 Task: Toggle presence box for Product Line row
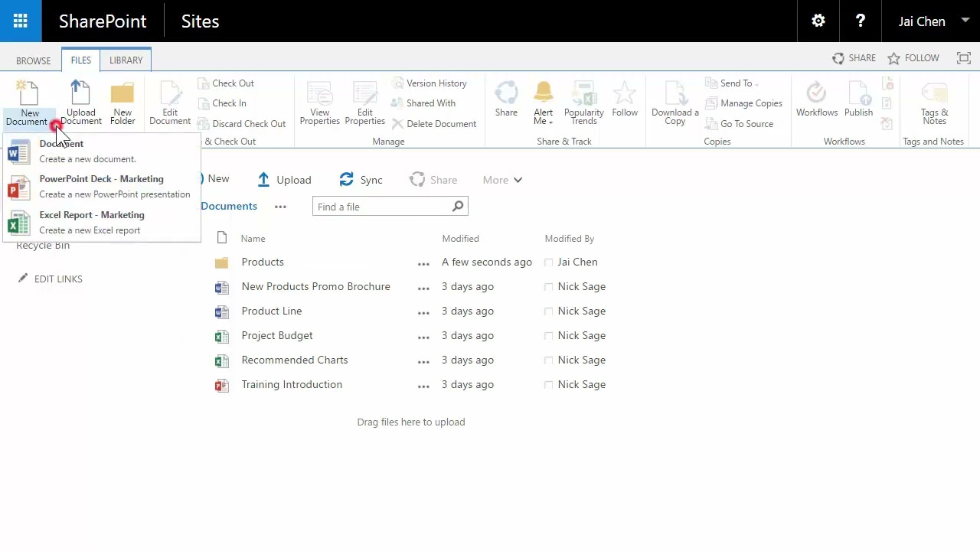[x=548, y=311]
